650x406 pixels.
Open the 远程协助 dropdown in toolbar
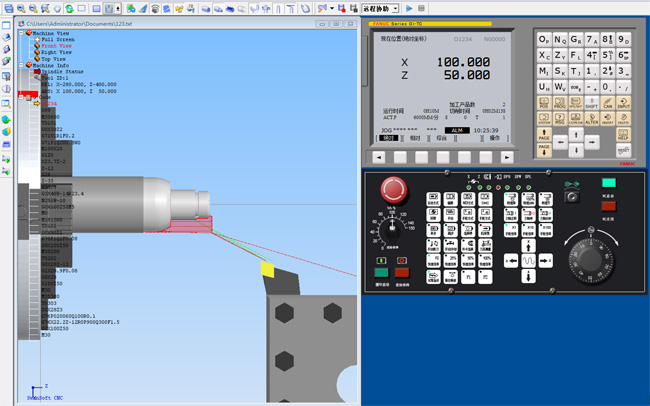point(398,8)
